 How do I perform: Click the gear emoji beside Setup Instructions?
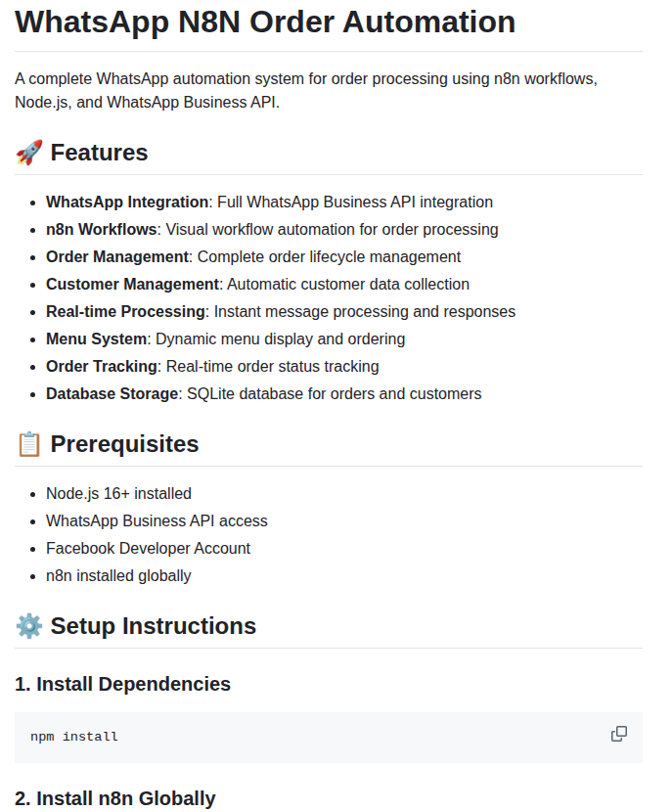(29, 626)
